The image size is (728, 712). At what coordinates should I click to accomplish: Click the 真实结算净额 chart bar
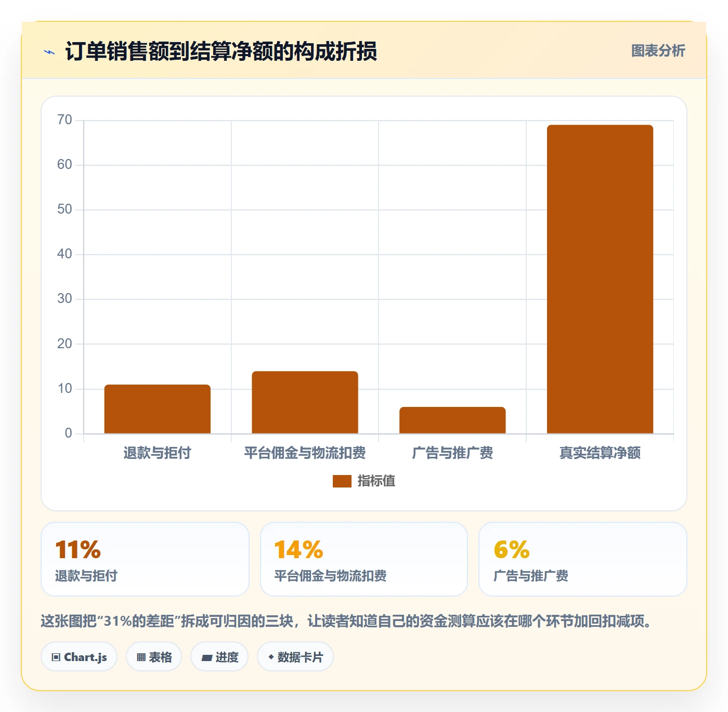click(600, 279)
